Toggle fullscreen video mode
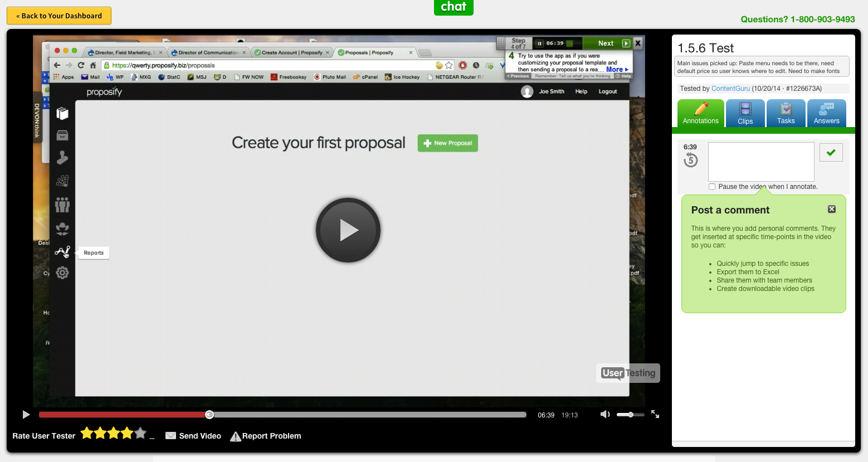The width and height of the screenshot is (868, 462). pos(655,414)
